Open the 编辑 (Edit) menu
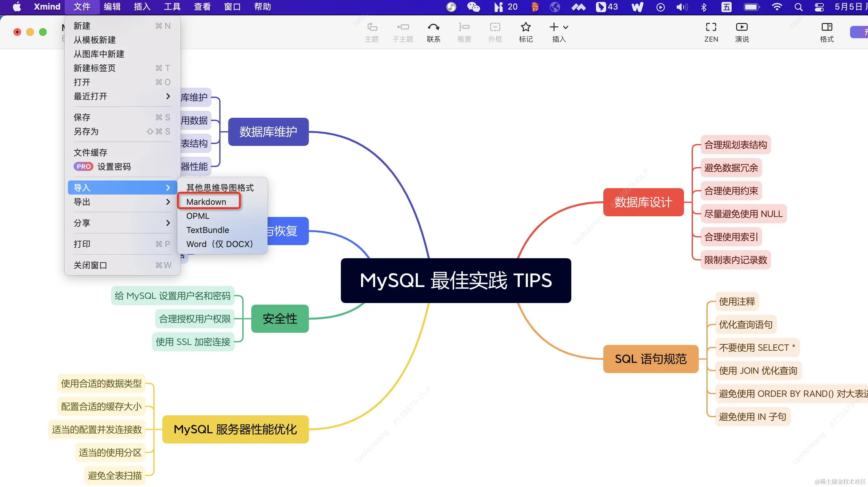The image size is (868, 487). [x=112, y=7]
